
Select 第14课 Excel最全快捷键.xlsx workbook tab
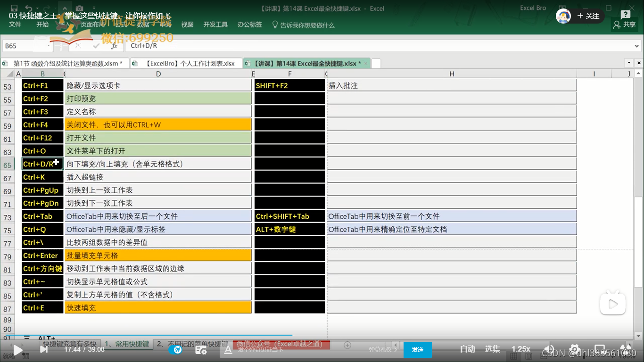[306, 63]
